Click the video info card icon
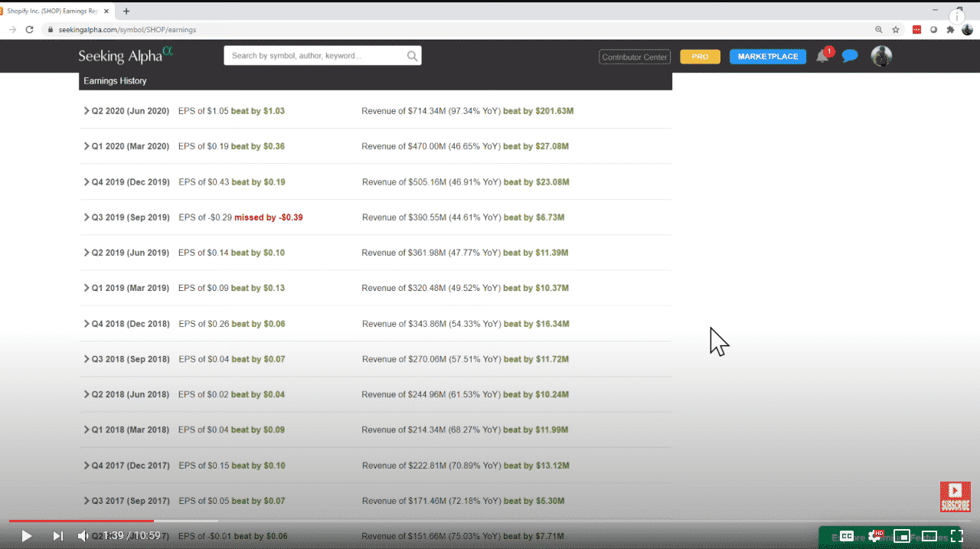980x549 pixels. 957,17
